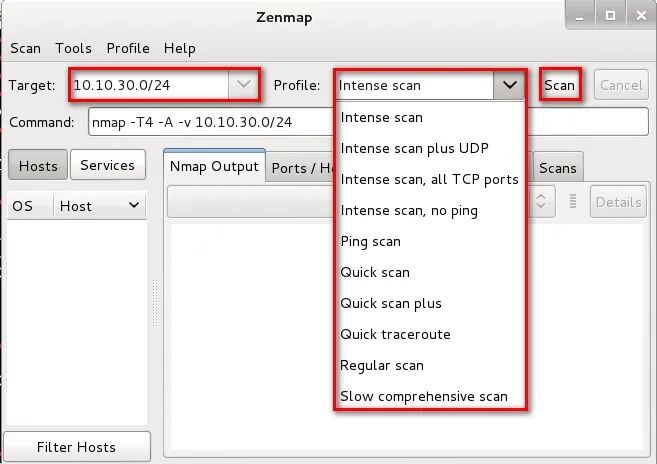Open the Profile menu
This screenshot has height=464, width=657.
128,48
